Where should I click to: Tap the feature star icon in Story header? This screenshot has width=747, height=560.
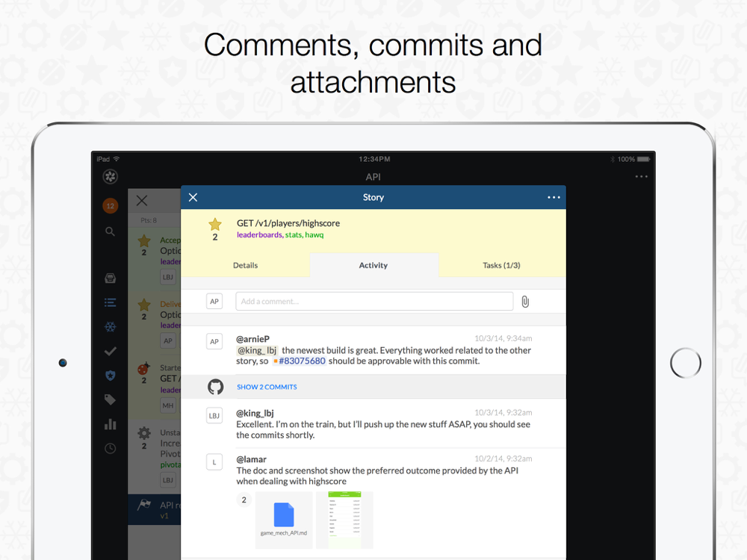215,224
